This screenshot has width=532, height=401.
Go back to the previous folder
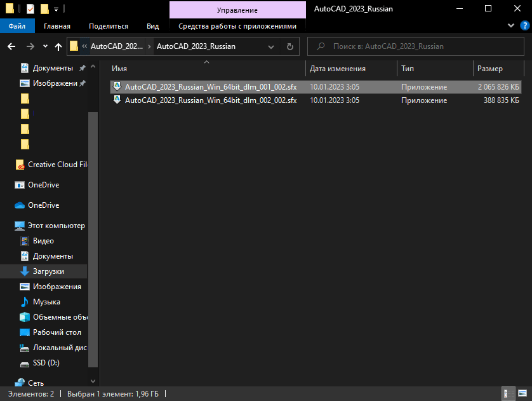tap(11, 46)
